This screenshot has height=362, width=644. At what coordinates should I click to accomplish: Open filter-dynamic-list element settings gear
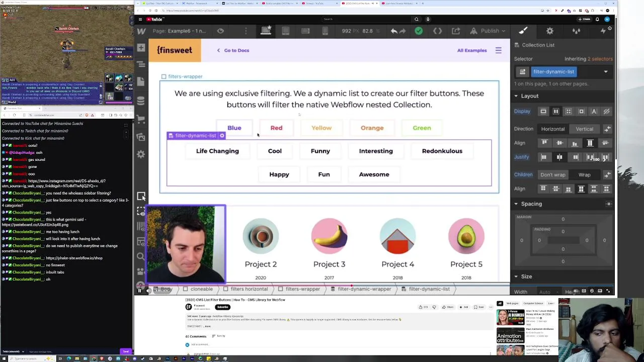[222, 136]
